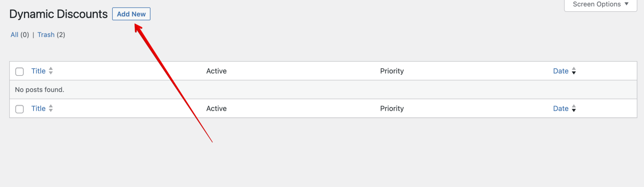
Task: Sort by Title in the header row
Action: [x=38, y=71]
